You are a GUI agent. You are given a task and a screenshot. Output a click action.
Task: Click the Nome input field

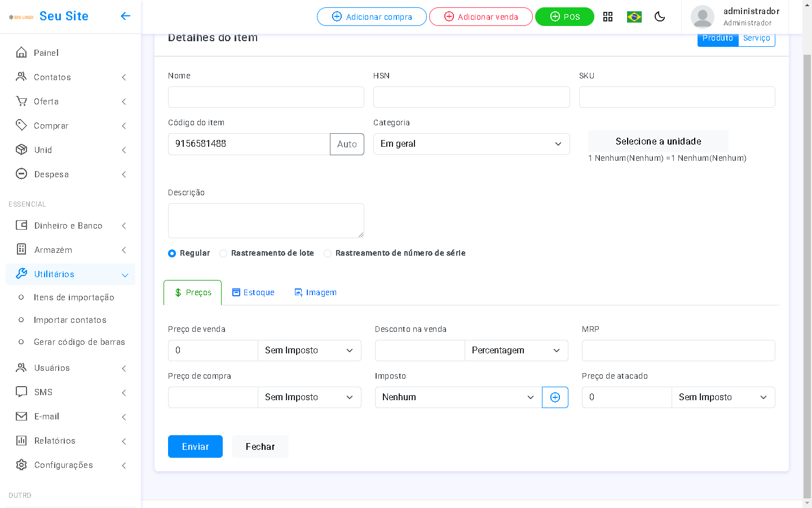(266, 97)
